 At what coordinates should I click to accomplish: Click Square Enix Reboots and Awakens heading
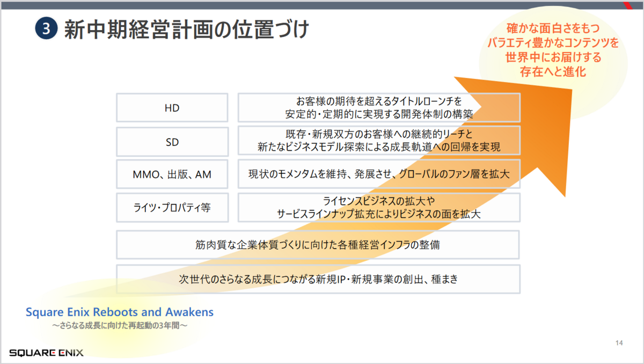point(120,312)
